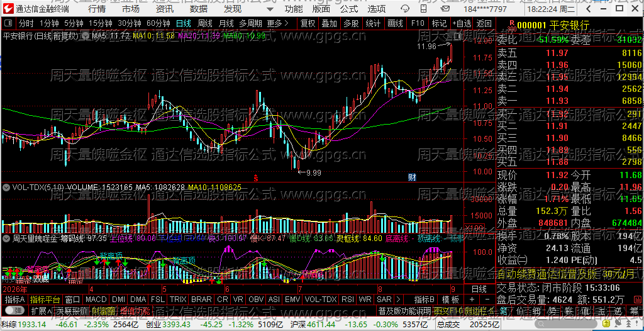
Task: Click the 日线 label at chart corner
Action: click(479, 289)
